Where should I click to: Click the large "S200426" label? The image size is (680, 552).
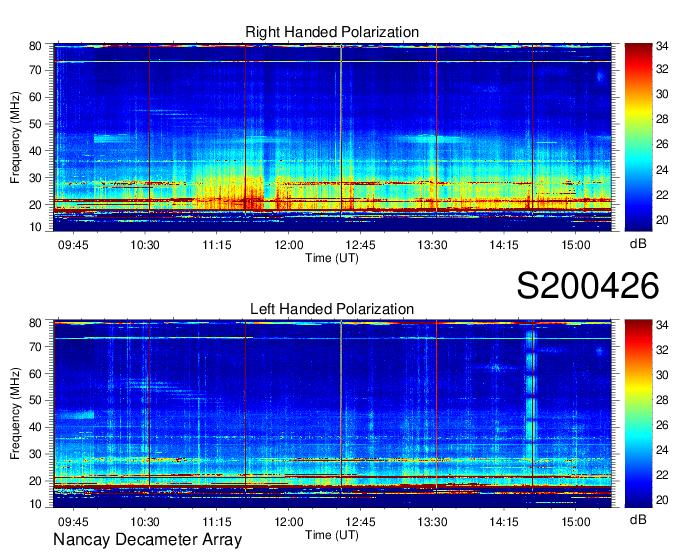click(588, 286)
